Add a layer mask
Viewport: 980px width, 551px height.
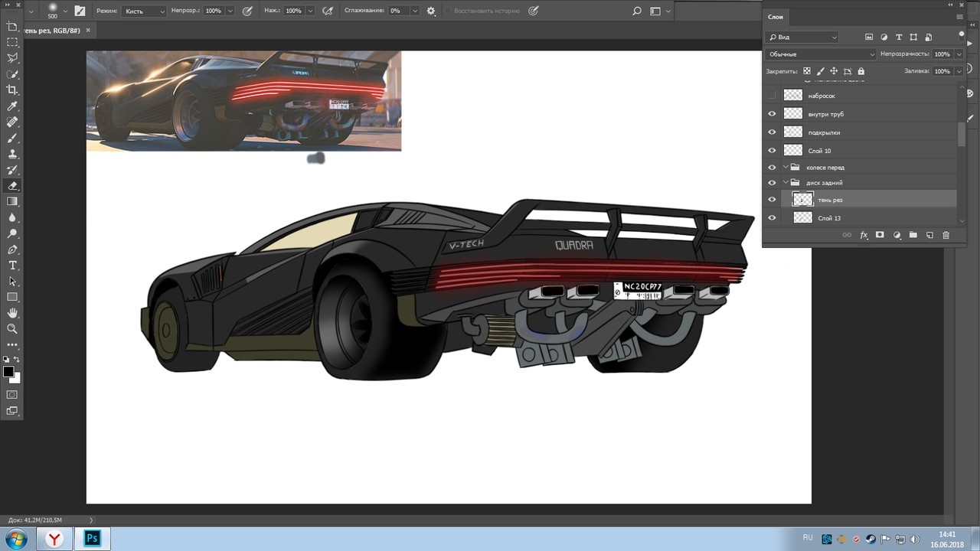tap(880, 235)
